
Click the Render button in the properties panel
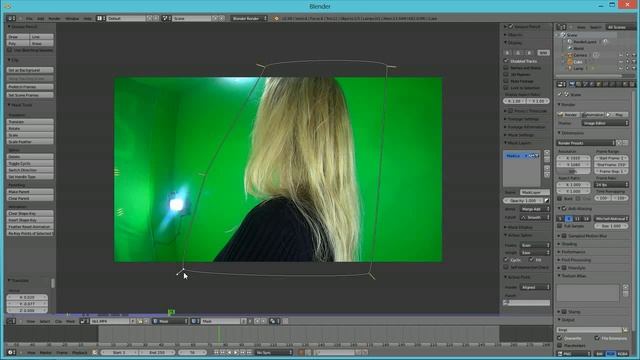click(568, 115)
